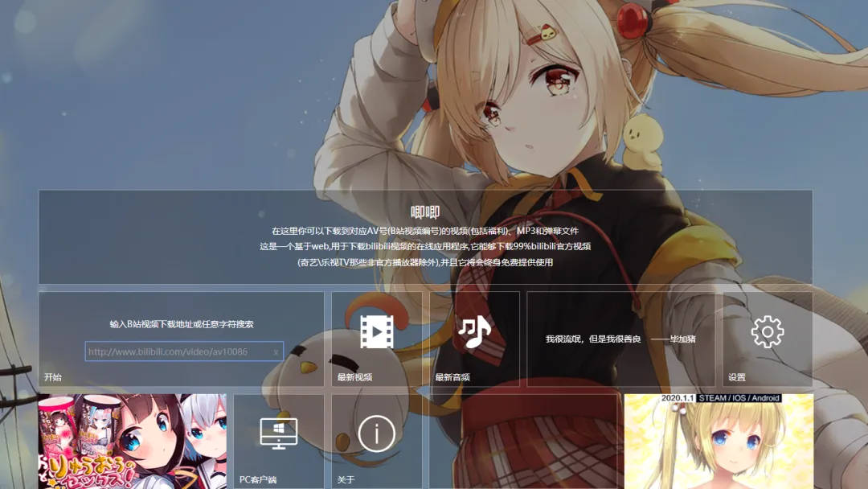Click the 设置 label
This screenshot has height=489, width=868.
(x=737, y=377)
